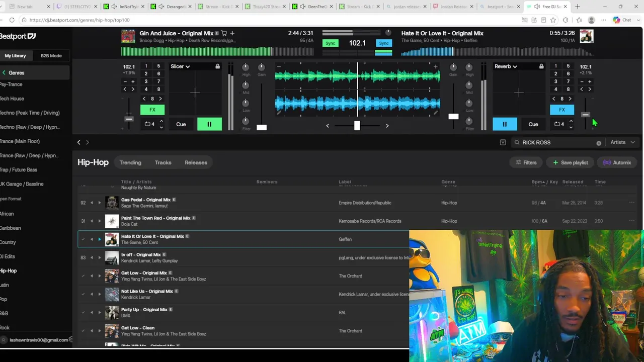Open more options for Gas Pedal
The height and width of the screenshot is (362, 644).
631,203
